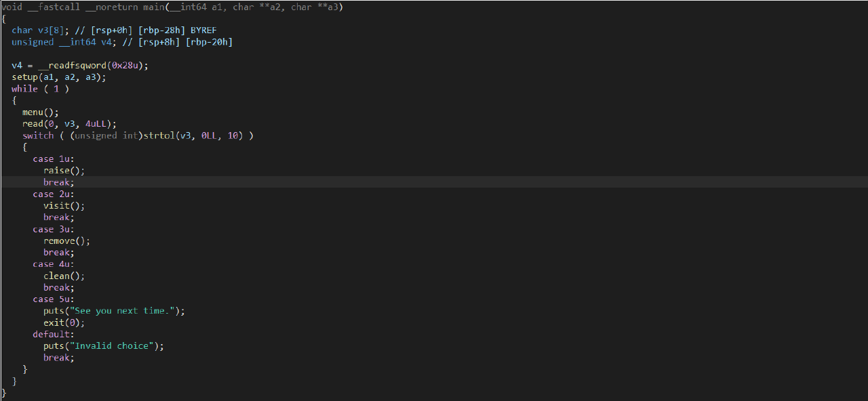This screenshot has width=868, height=401.
Task: Select the setup function call
Action: click(24, 77)
